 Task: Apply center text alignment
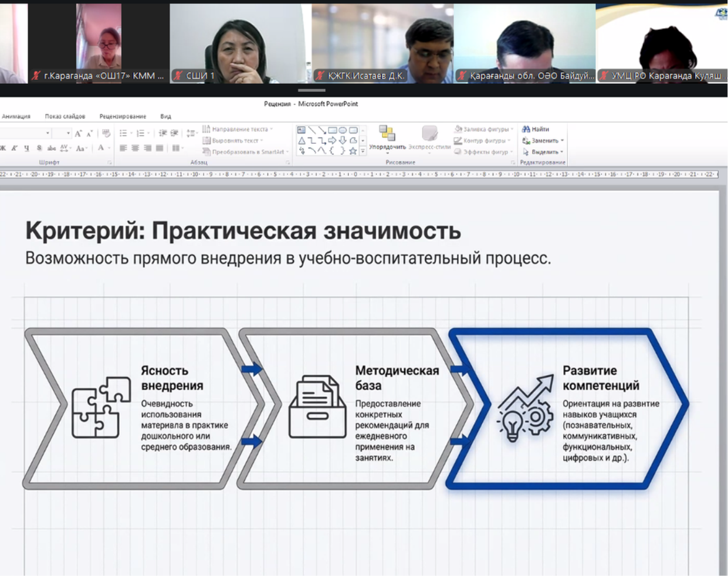point(136,148)
